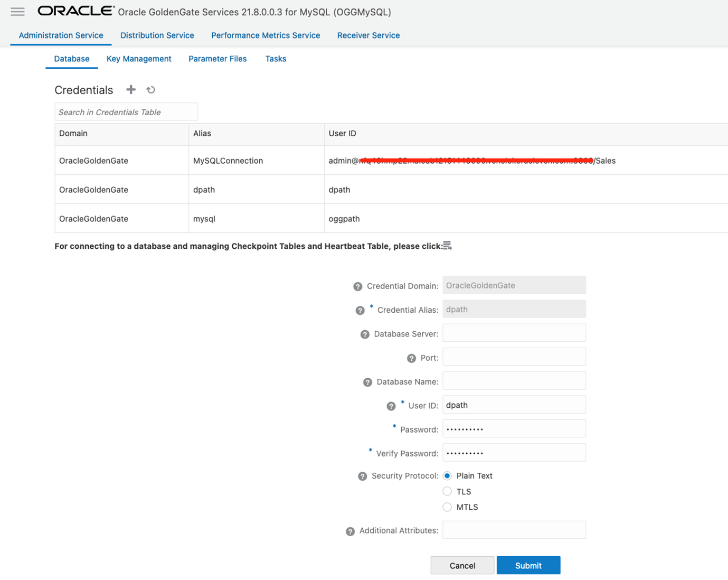Open help for Additional Attributes field

pyautogui.click(x=350, y=531)
